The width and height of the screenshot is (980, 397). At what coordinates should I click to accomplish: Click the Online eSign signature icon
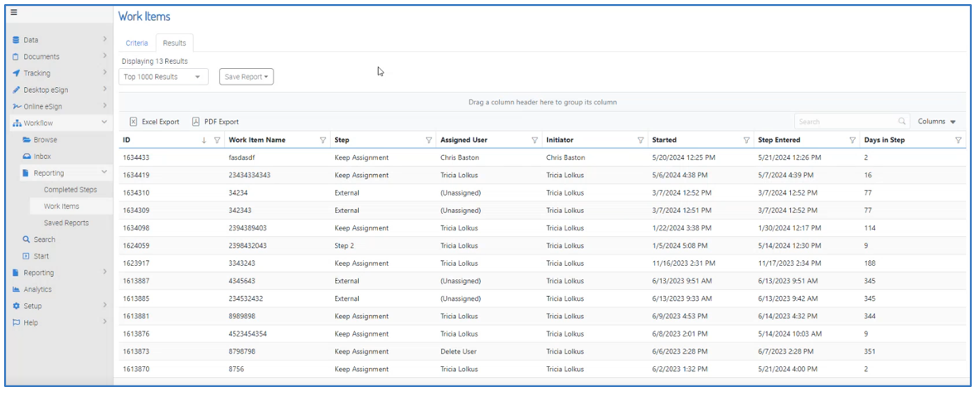coord(17,107)
